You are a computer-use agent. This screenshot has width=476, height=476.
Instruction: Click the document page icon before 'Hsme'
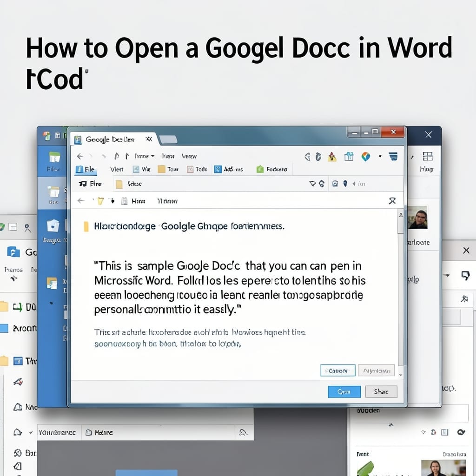124,201
